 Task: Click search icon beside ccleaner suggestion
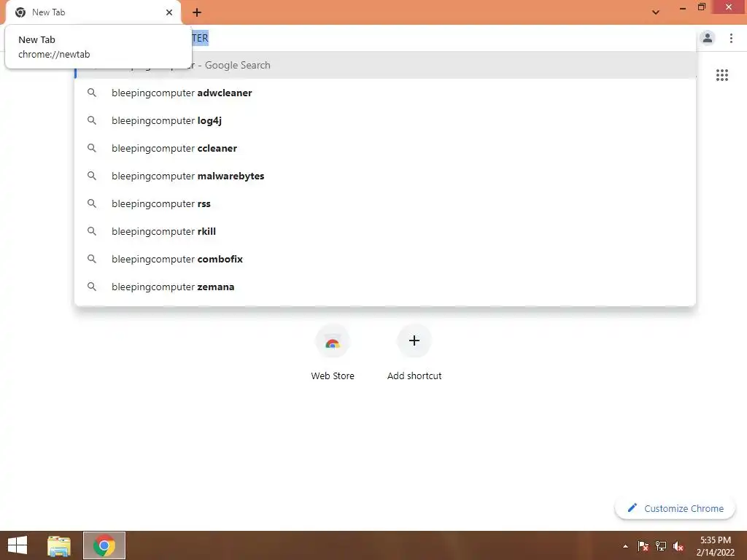tap(91, 148)
